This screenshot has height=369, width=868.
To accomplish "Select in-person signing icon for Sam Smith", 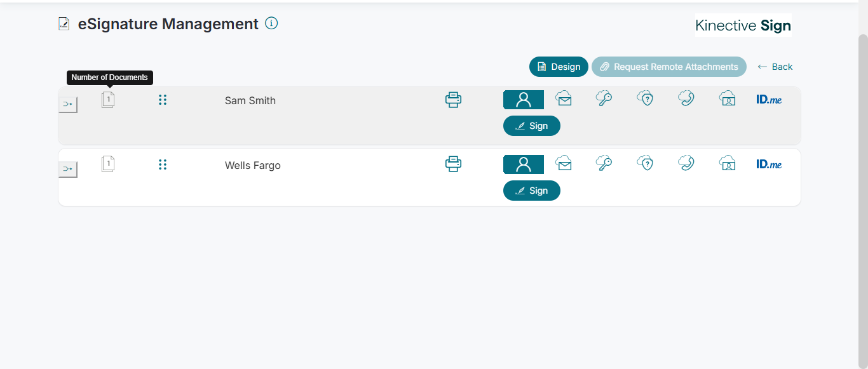I will point(523,100).
